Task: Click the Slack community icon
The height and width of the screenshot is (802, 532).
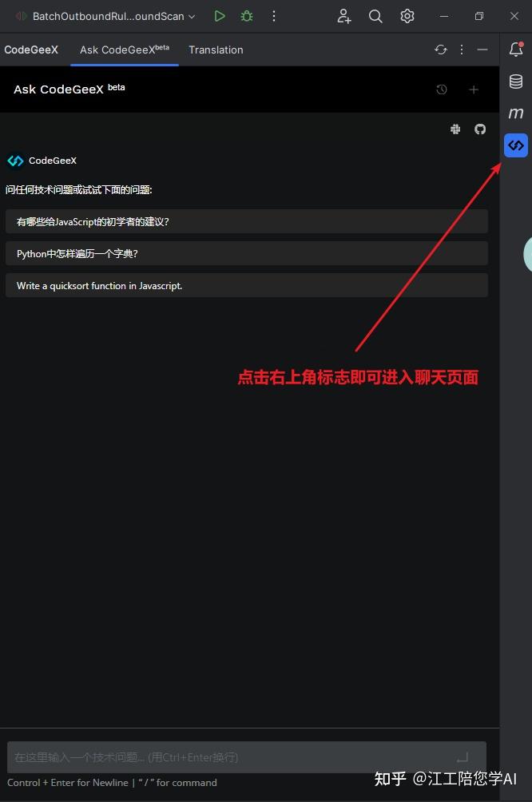Action: pos(455,129)
